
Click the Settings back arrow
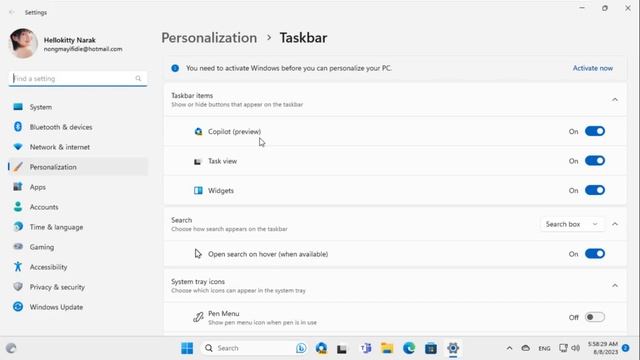[11, 12]
